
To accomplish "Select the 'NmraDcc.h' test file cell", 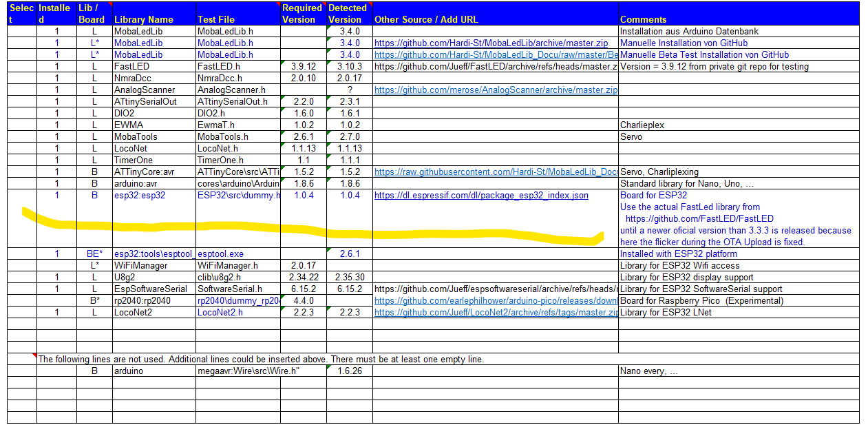I will pyautogui.click(x=238, y=79).
